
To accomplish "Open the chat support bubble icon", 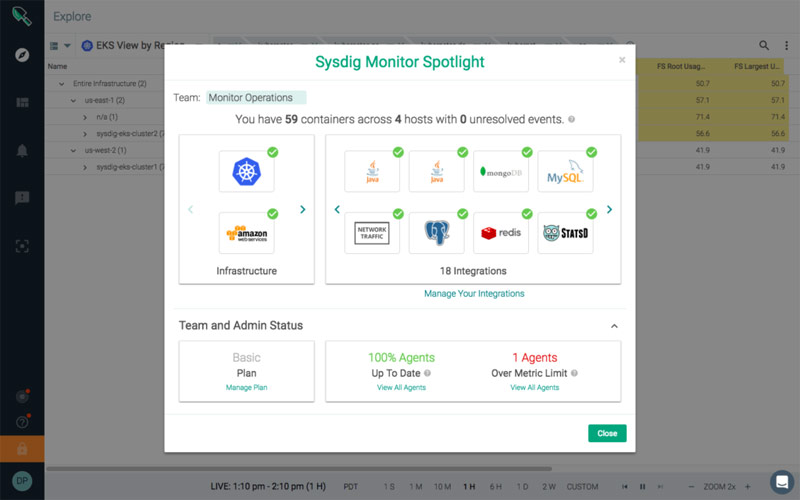I will (x=782, y=482).
